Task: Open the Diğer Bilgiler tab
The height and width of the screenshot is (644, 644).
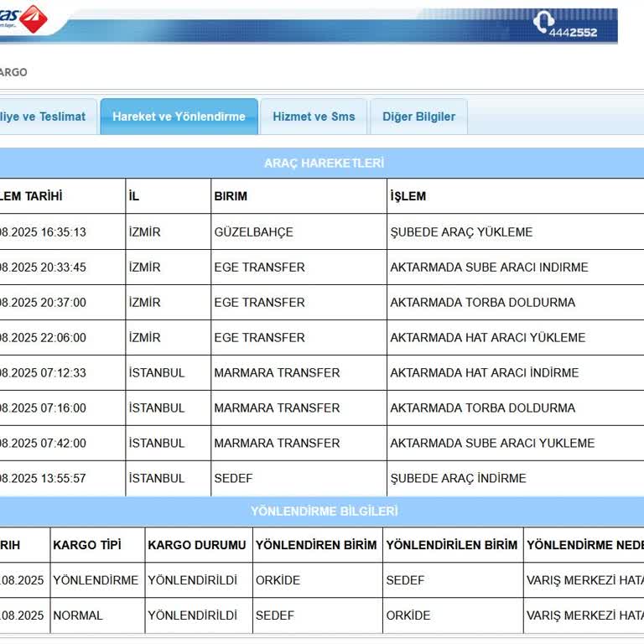Action: coord(419,117)
